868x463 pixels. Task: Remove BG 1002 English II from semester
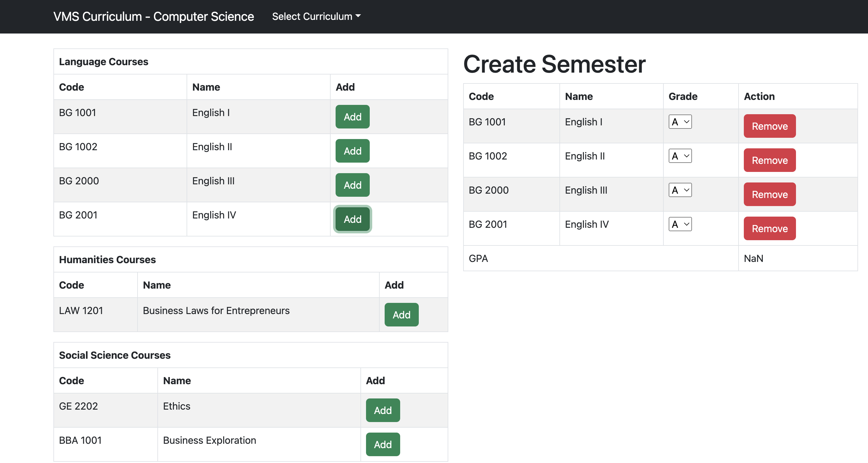tap(770, 160)
